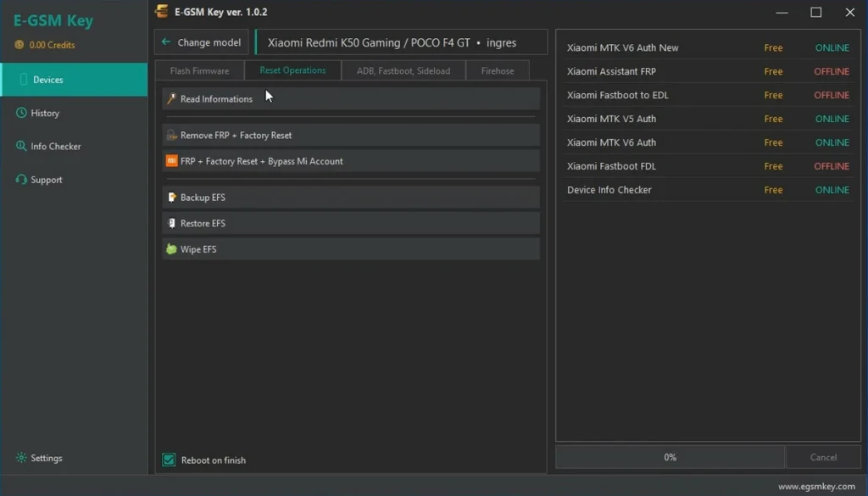This screenshot has width=868, height=496.
Task: Toggle the Reboot on finish checkbox
Action: tap(169, 460)
